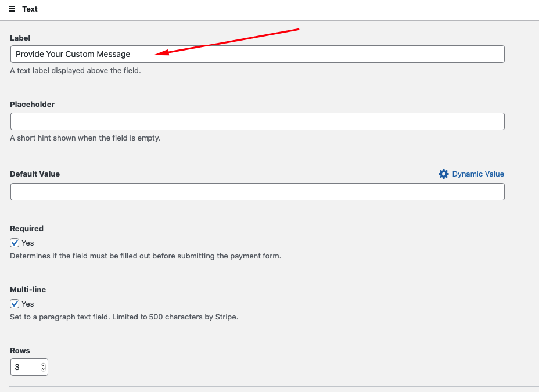Click the Yes label under Multi-line
The height and width of the screenshot is (392, 539).
pos(27,304)
